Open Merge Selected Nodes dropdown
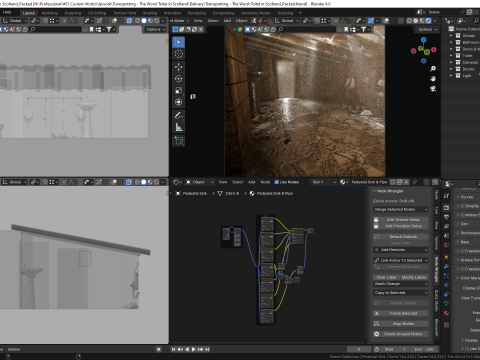Screen dimensions: 480x360 (x=400, y=209)
